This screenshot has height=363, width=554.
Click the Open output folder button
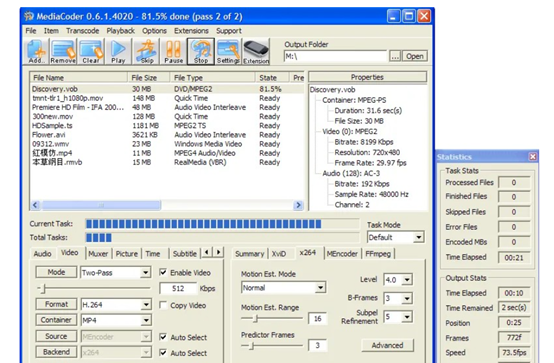(414, 56)
